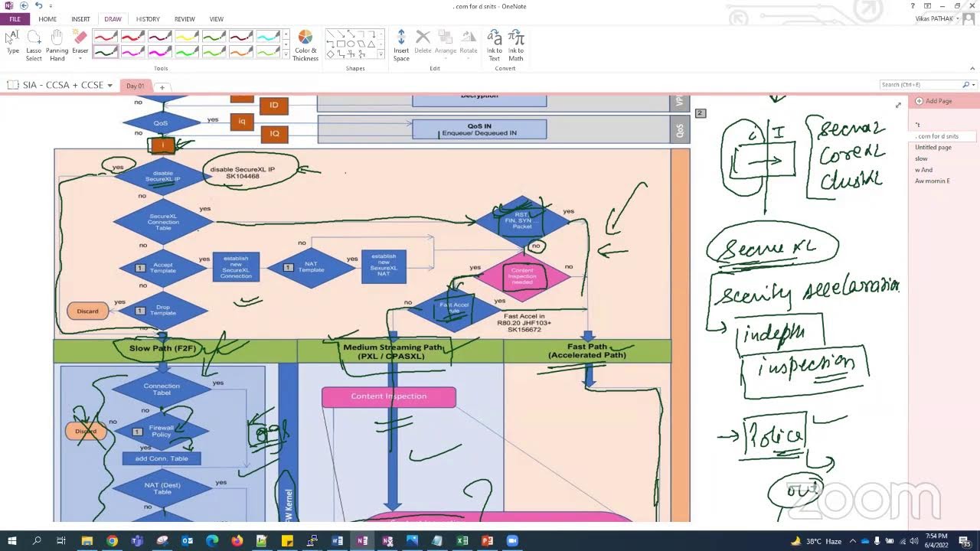This screenshot has height=551, width=980.
Task: Open '. com for d snits' page
Action: pyautogui.click(x=936, y=136)
